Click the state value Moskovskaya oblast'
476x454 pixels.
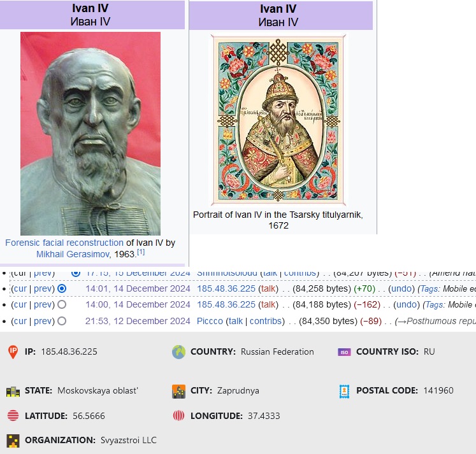tap(97, 390)
